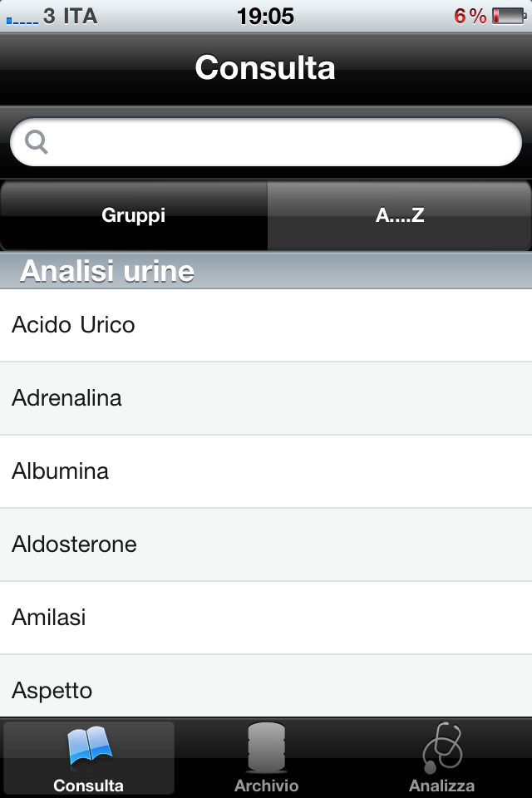Screen dimensions: 532x798
Task: Choose Albumina in the list
Action: pos(266,471)
